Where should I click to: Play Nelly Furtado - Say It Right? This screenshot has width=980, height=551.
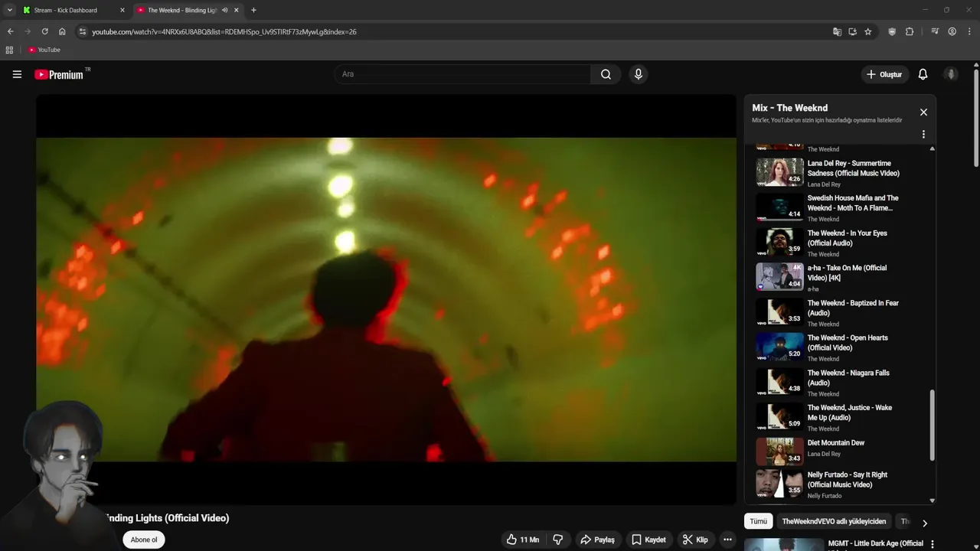coord(839,484)
